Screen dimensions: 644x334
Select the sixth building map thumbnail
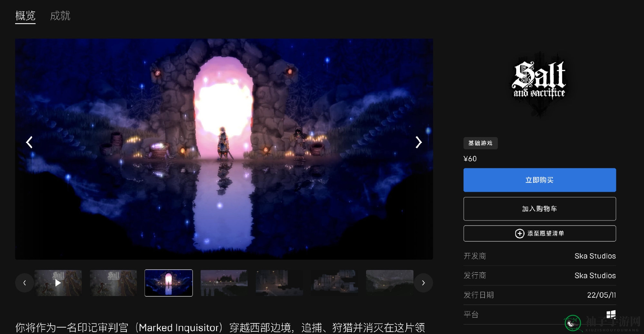point(335,283)
